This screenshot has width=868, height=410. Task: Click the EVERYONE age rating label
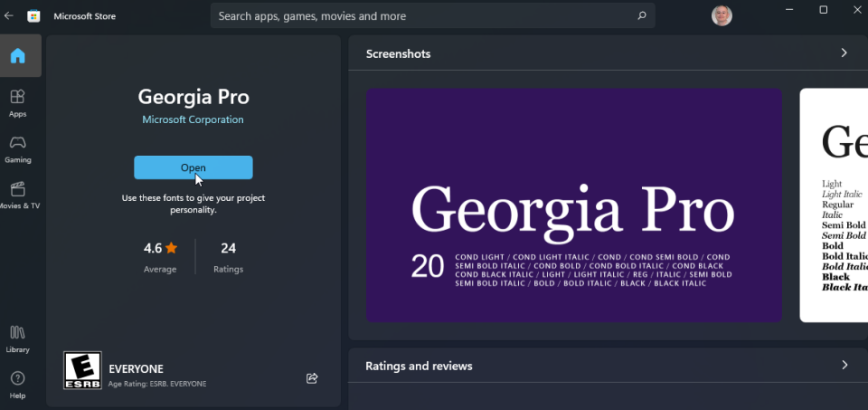(x=137, y=369)
